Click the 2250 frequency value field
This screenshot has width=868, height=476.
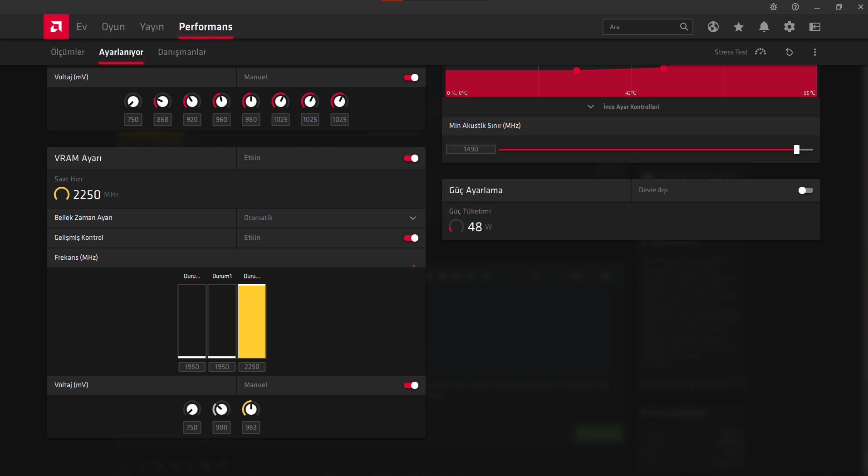pos(252,367)
